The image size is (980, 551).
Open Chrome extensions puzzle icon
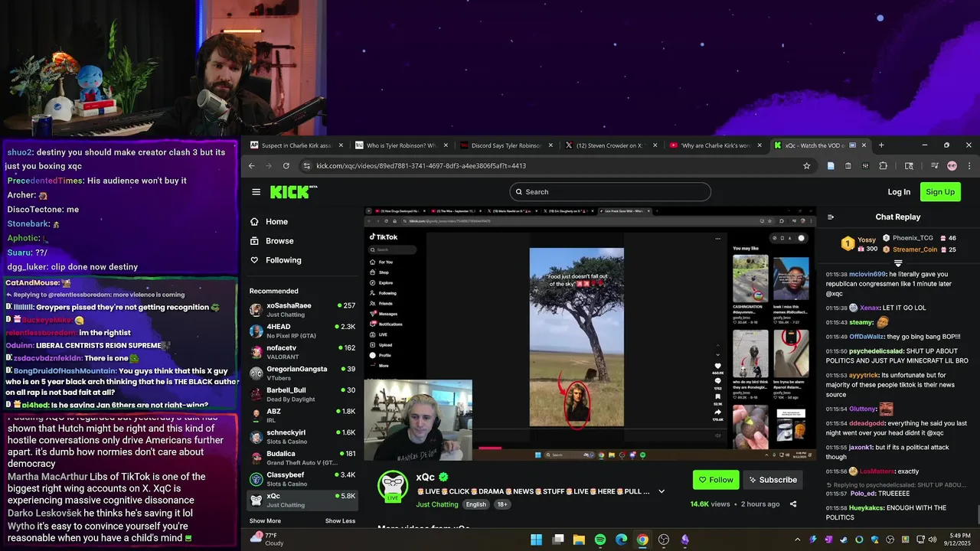point(883,165)
